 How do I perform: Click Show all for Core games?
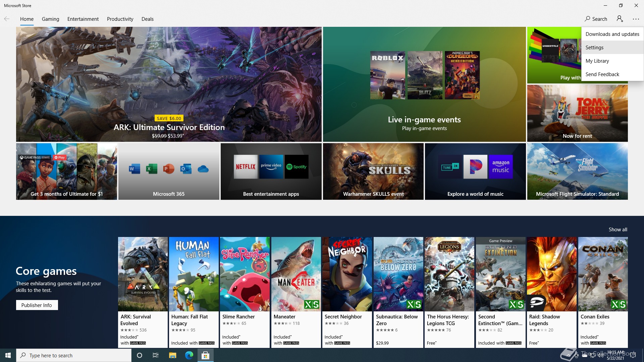[x=618, y=229]
